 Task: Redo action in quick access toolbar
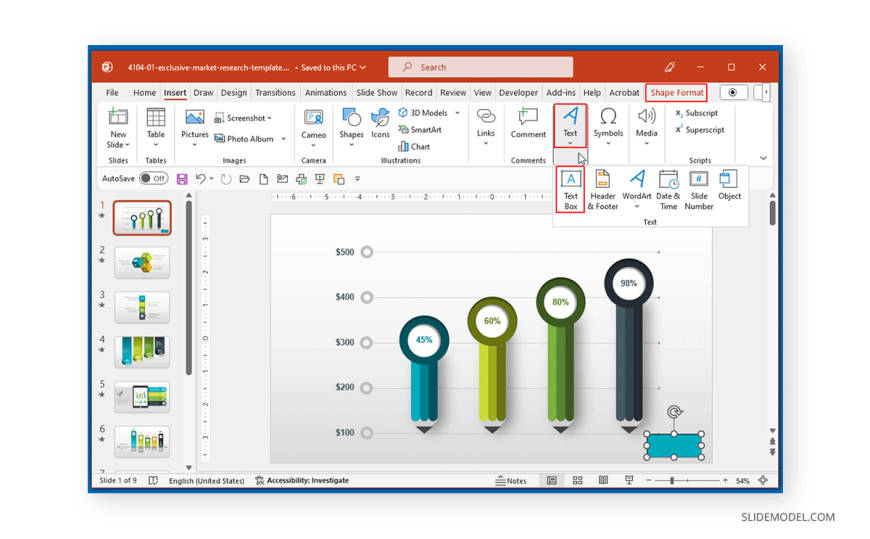[x=225, y=179]
